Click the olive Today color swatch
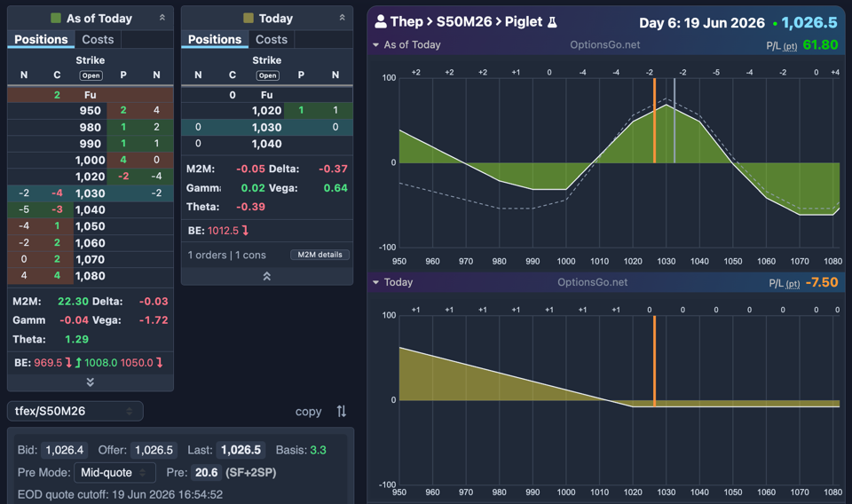 [x=248, y=18]
